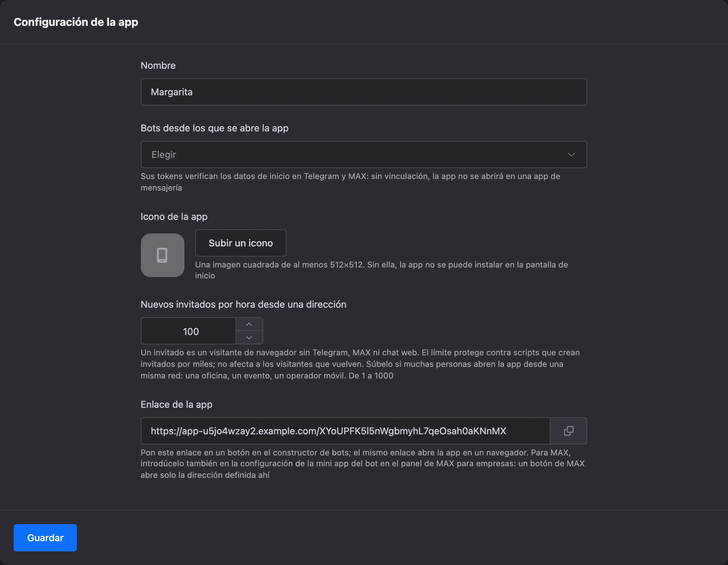Click the 'Nuevos invitados por hora desde una dirección' label
Viewport: 728px width, 565px height.
(x=244, y=304)
